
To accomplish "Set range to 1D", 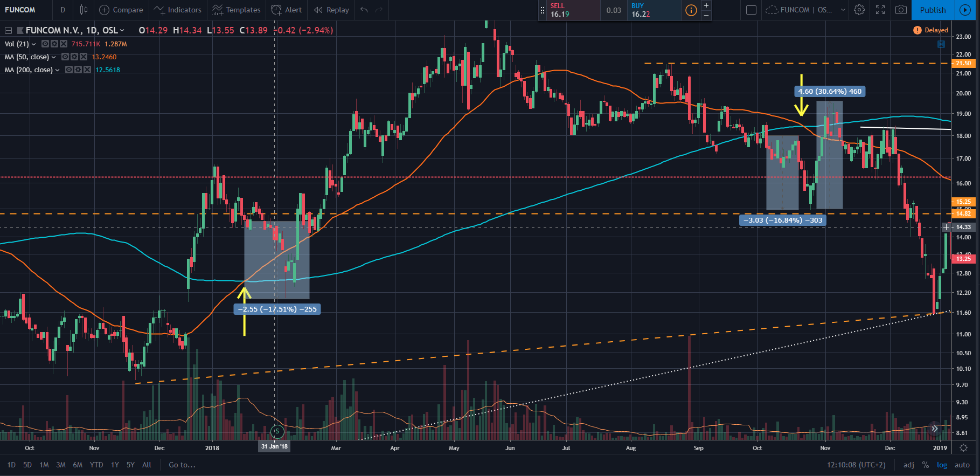I will (11, 465).
